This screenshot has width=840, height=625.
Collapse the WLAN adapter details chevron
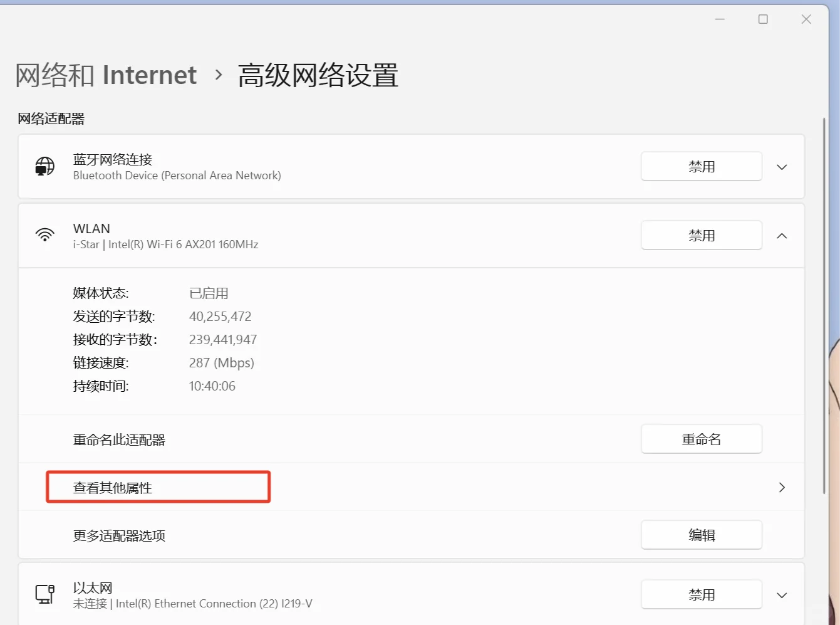(x=781, y=236)
